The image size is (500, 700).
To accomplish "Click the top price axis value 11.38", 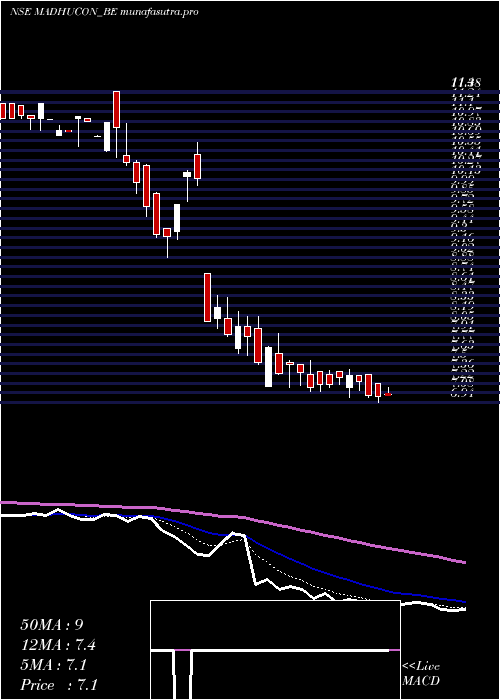I will (x=465, y=83).
